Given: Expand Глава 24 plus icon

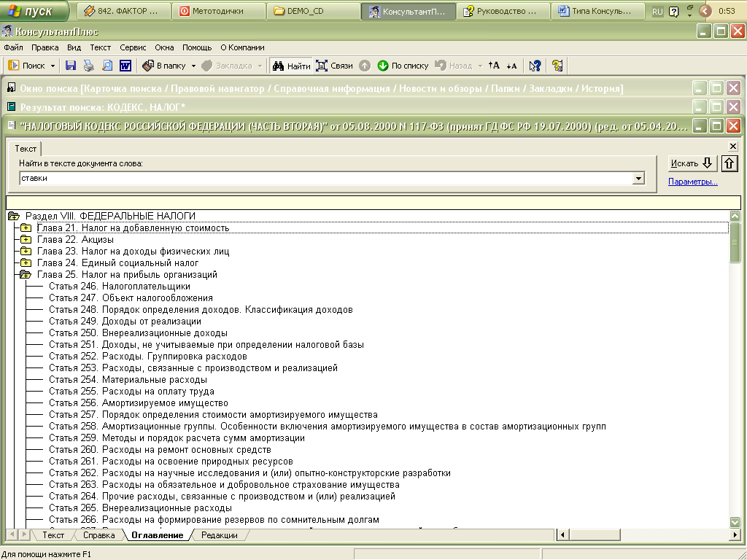Looking at the screenshot, I should 26,262.
